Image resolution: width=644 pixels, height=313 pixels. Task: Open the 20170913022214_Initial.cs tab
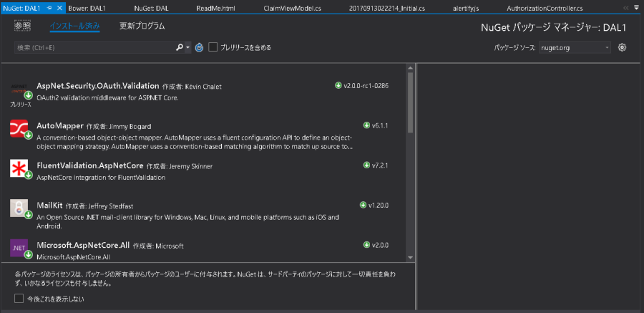click(x=387, y=8)
